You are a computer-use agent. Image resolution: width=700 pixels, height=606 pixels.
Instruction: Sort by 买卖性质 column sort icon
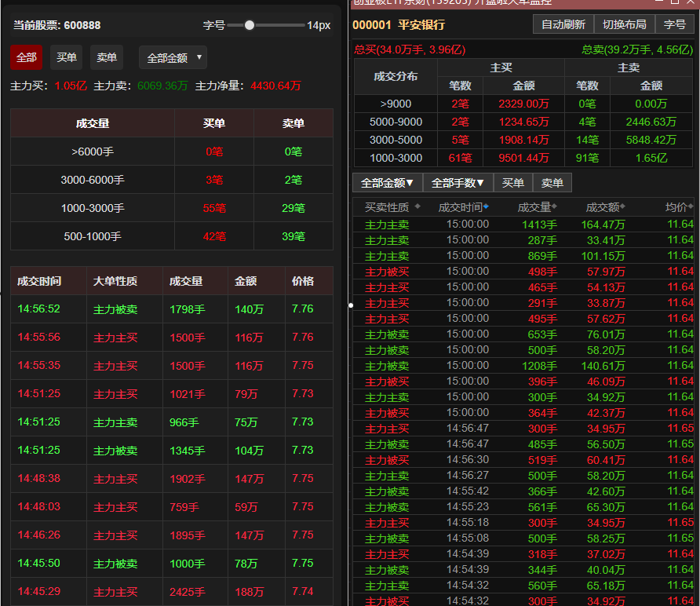417,207
